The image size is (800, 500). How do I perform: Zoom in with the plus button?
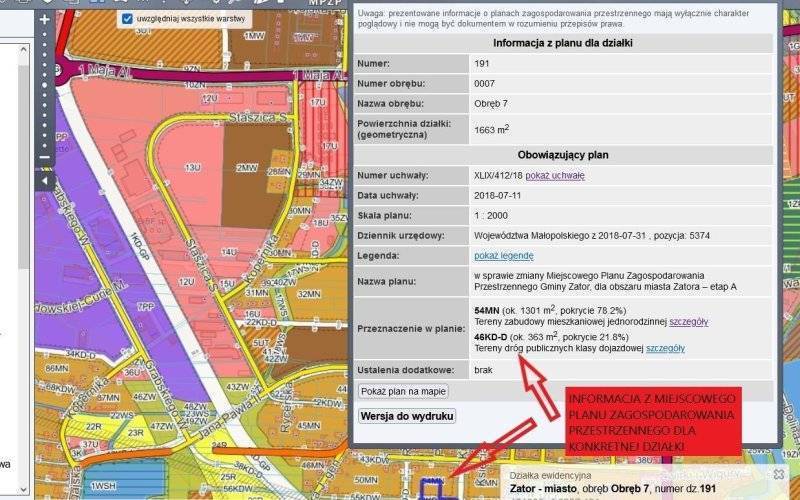(x=44, y=19)
